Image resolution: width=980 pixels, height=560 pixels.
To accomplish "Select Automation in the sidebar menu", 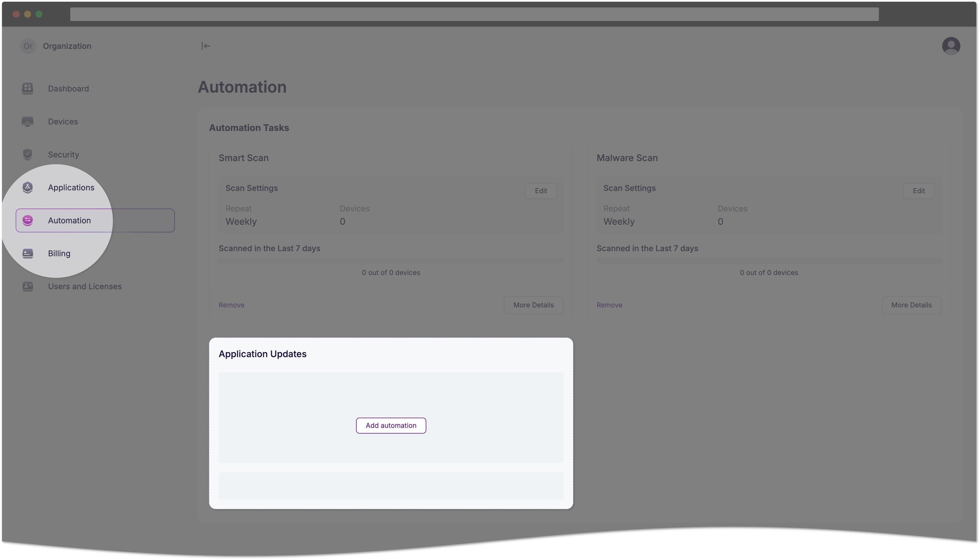I will 69,220.
